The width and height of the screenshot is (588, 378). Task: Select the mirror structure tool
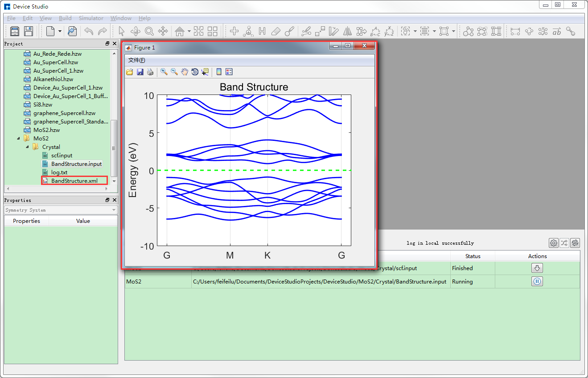(x=348, y=31)
